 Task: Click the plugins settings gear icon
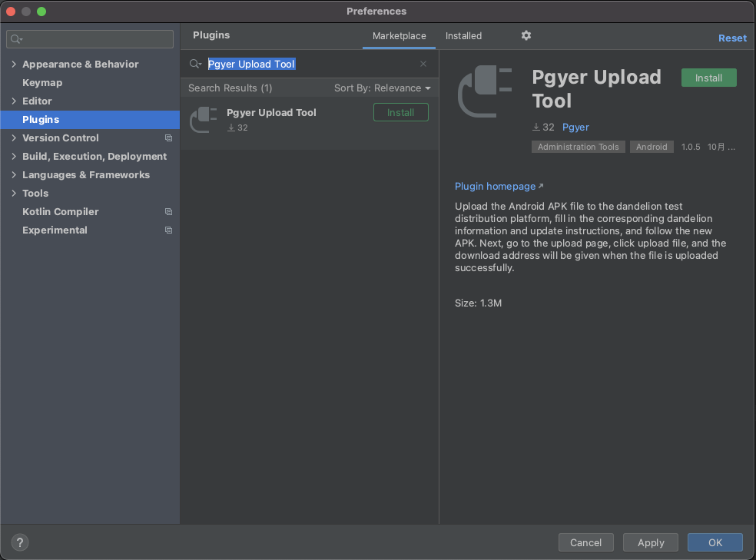(x=526, y=35)
